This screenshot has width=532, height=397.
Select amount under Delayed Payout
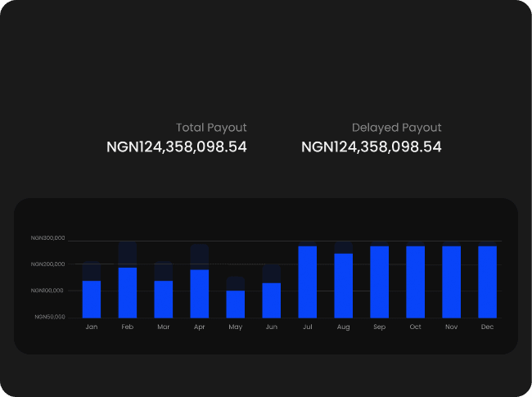(372, 147)
